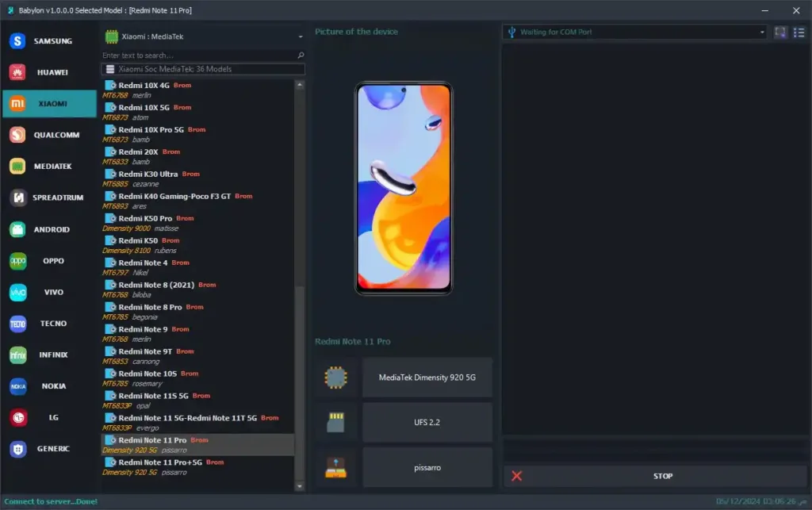Click the STOP button

(x=655, y=476)
